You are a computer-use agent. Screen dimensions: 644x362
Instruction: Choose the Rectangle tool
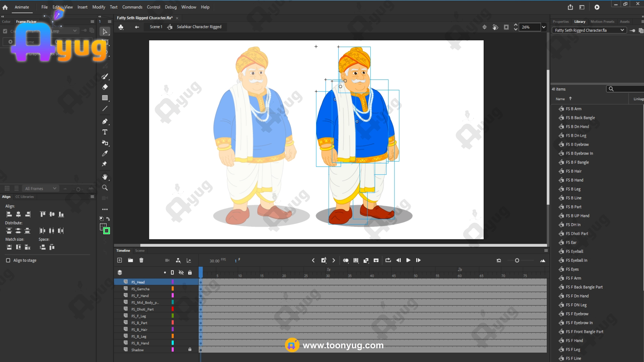pos(105,98)
